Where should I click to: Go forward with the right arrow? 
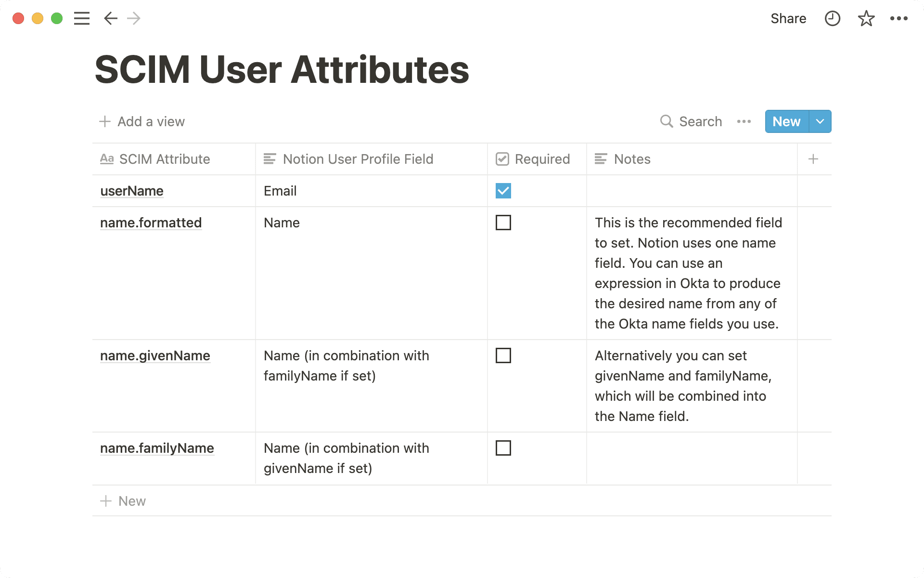(x=134, y=18)
